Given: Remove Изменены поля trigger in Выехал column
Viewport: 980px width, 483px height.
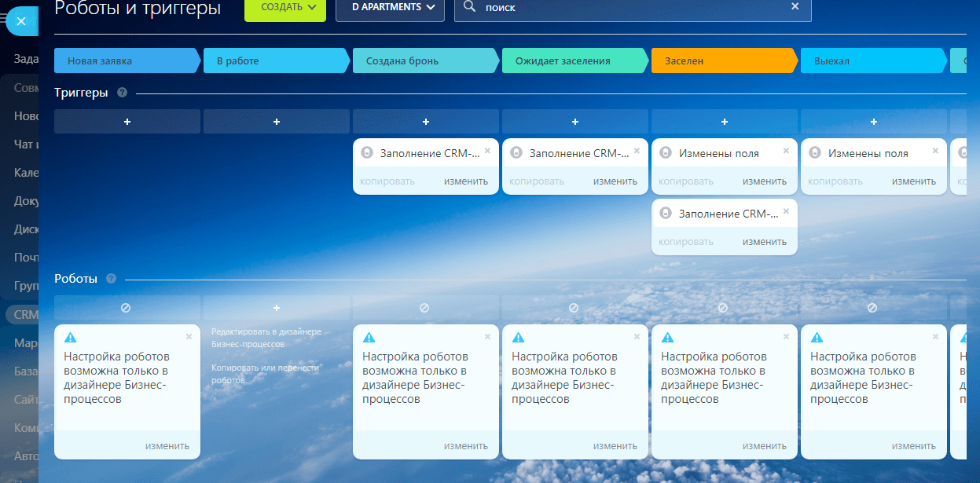Looking at the screenshot, I should point(935,150).
